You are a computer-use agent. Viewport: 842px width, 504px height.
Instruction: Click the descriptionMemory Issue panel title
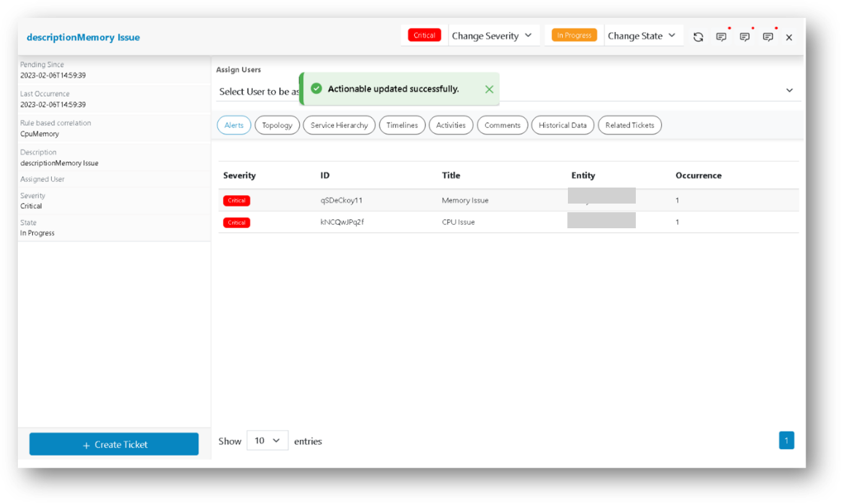[x=83, y=37]
